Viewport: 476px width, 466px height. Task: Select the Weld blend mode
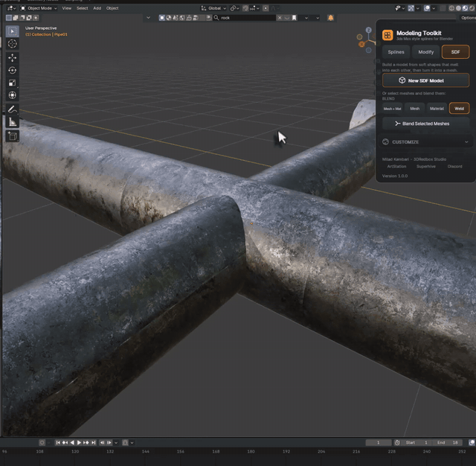click(459, 109)
